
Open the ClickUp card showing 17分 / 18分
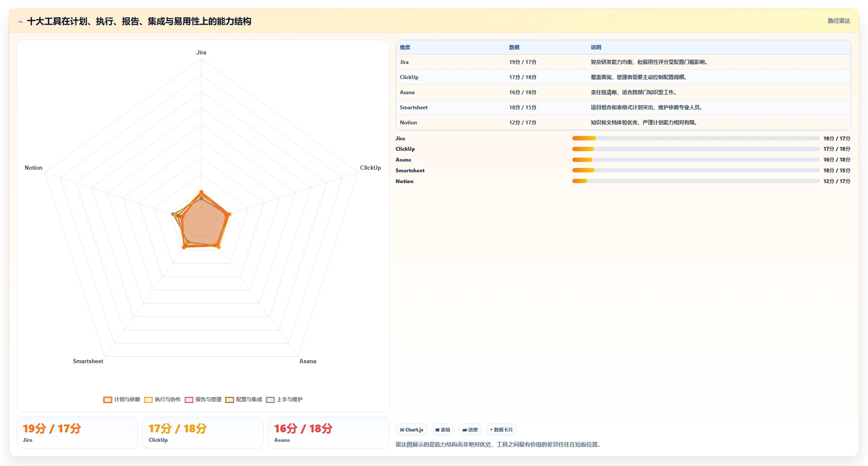pyautogui.click(x=203, y=433)
